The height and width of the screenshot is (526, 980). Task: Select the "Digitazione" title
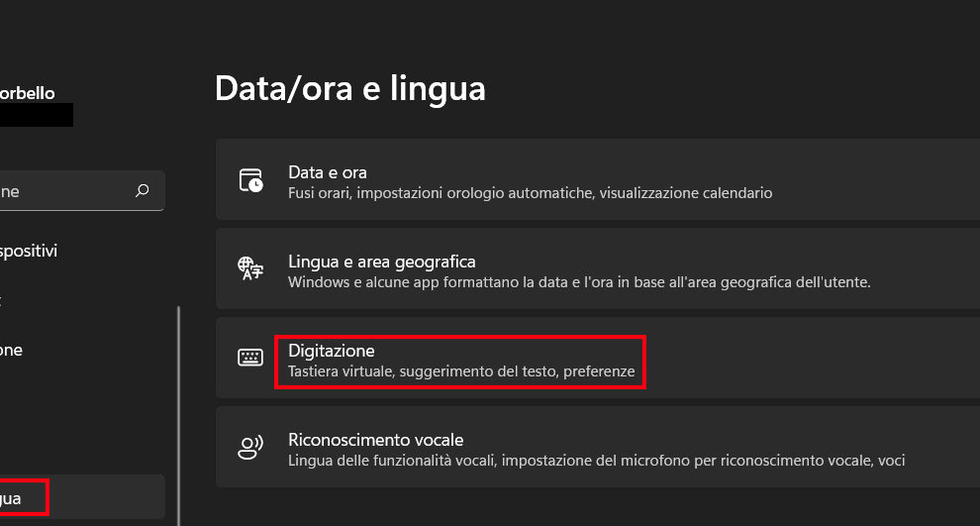click(x=331, y=351)
